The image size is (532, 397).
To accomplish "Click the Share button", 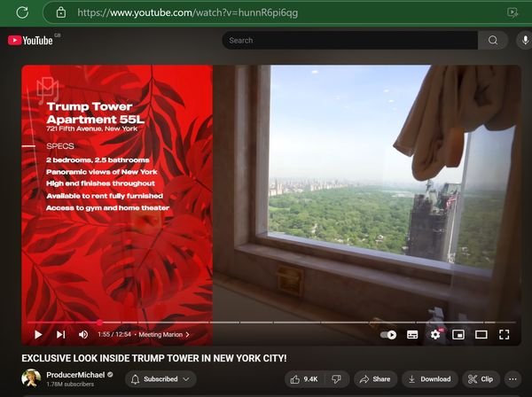I will pyautogui.click(x=375, y=379).
